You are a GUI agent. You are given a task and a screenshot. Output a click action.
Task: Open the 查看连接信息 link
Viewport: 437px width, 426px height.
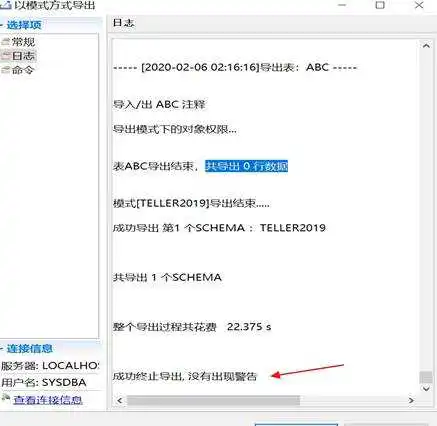click(48, 400)
